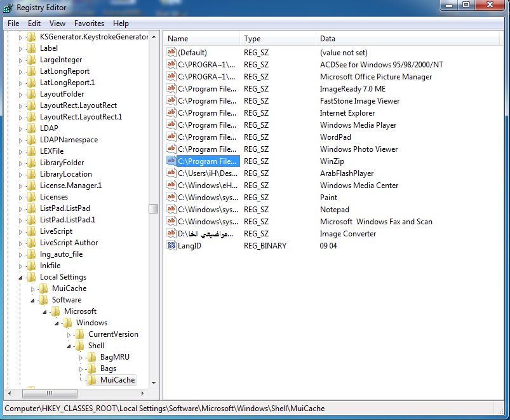Open the File menu

click(13, 24)
